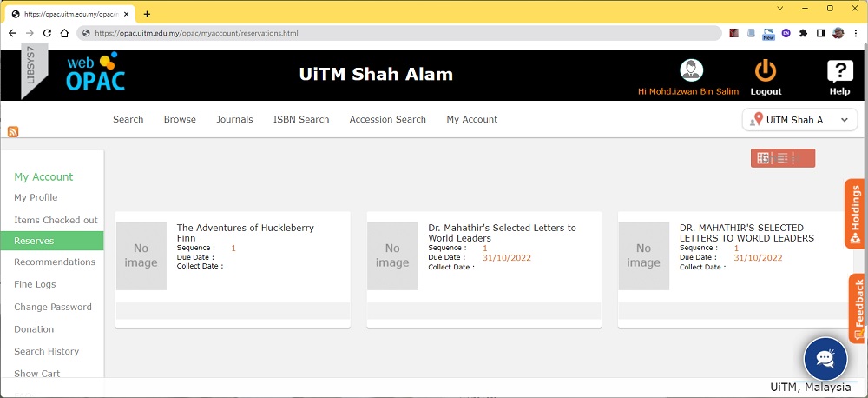Go forward in browser history

click(x=30, y=33)
